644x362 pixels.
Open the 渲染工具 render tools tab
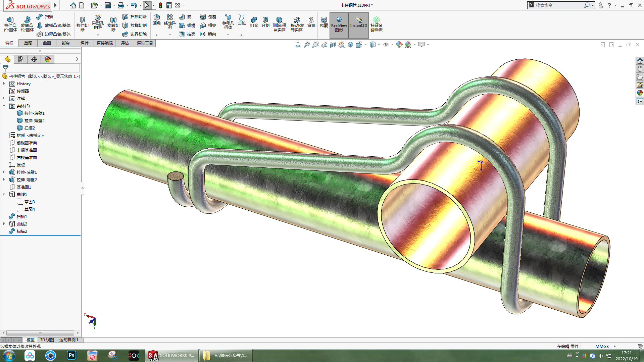click(x=145, y=43)
